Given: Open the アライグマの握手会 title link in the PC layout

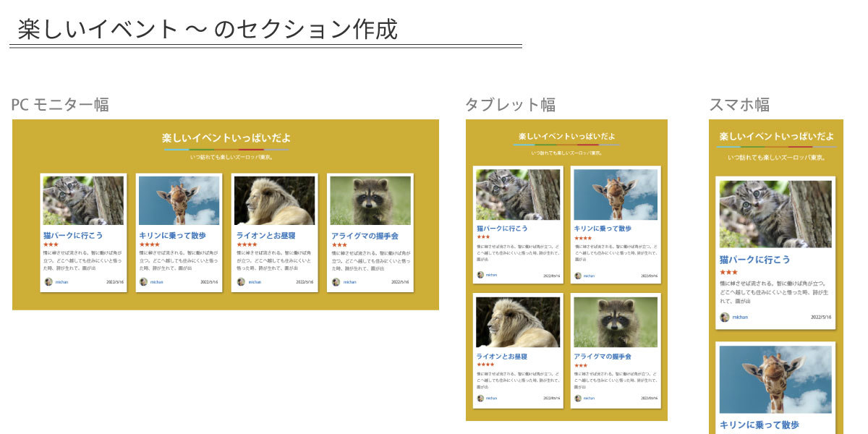Looking at the screenshot, I should (x=365, y=236).
